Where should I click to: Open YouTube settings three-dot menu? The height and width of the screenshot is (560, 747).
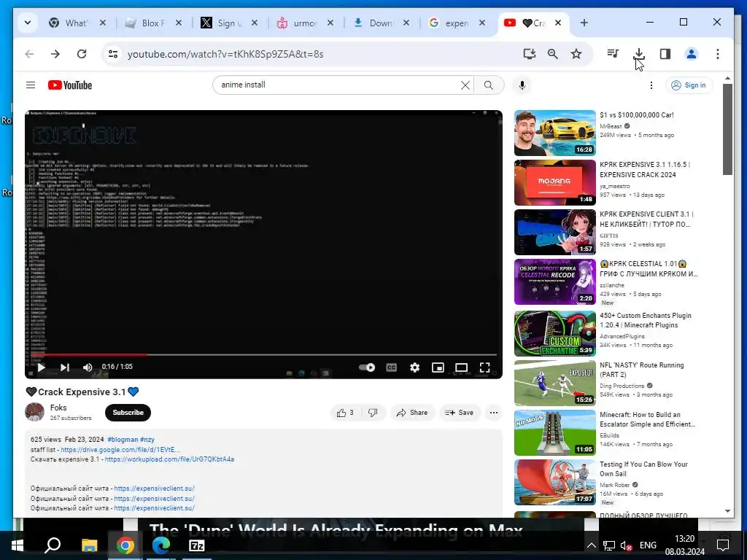tap(651, 85)
